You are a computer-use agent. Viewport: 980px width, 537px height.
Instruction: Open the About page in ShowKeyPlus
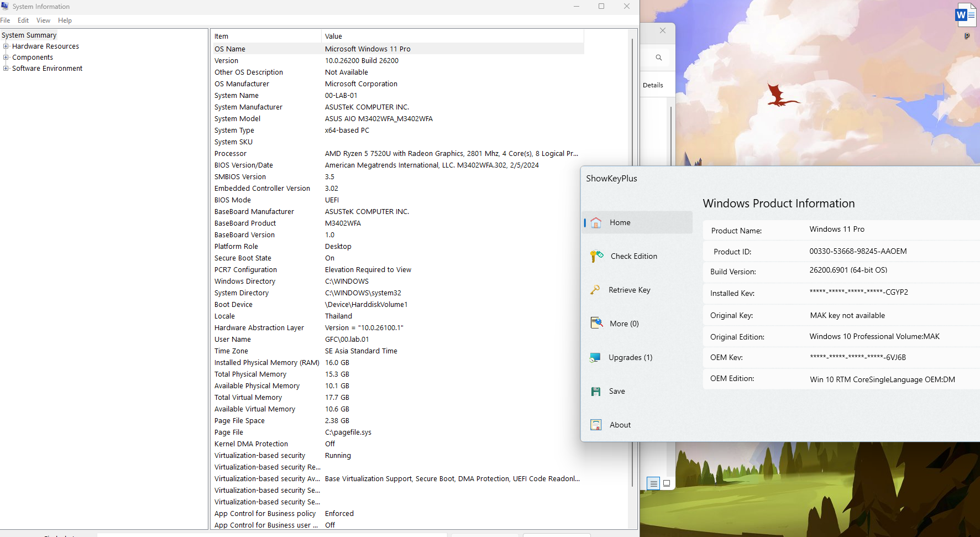click(620, 425)
